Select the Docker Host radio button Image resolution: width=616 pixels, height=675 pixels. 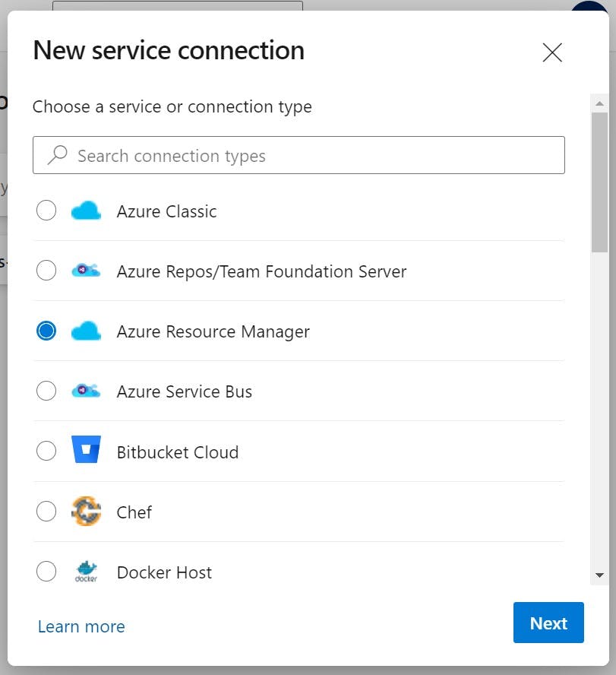[x=46, y=572]
